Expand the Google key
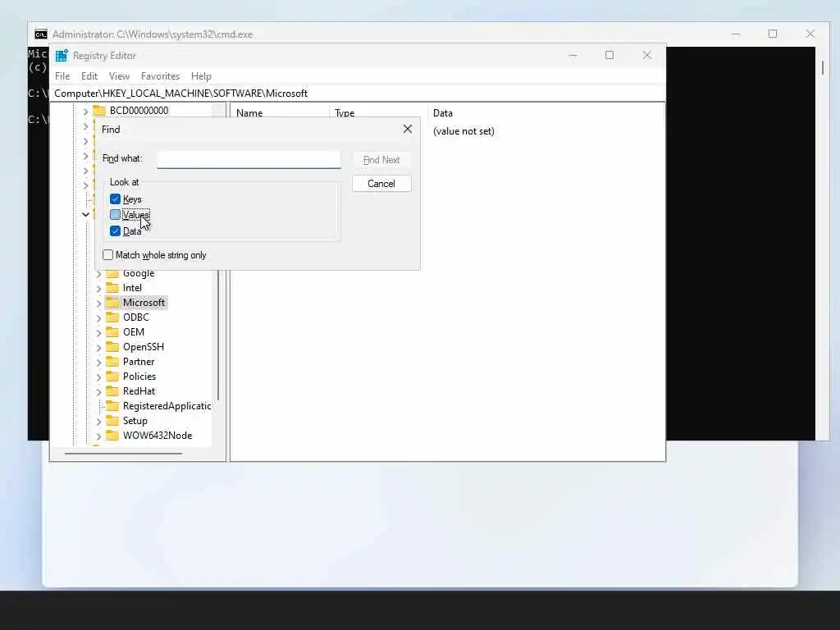The width and height of the screenshot is (840, 630). coord(98,274)
